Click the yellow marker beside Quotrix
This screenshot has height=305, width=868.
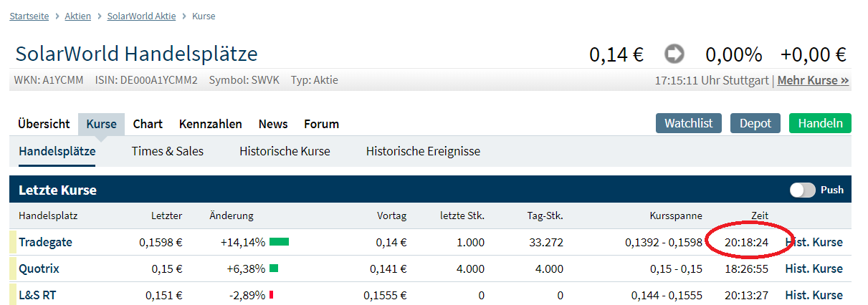12,268
